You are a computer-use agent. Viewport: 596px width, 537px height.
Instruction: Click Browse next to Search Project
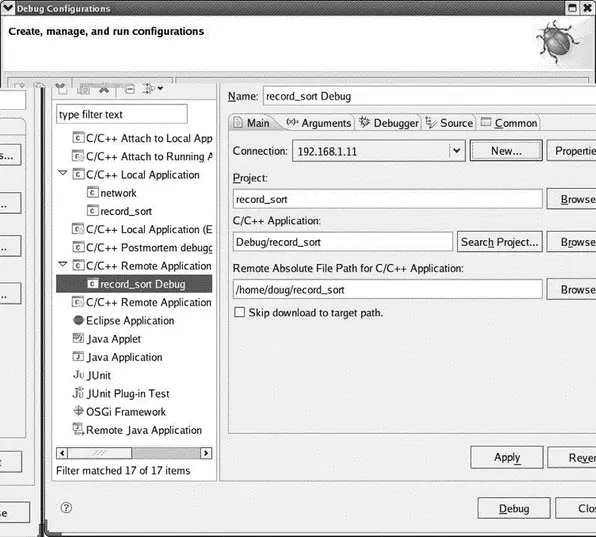(x=571, y=242)
